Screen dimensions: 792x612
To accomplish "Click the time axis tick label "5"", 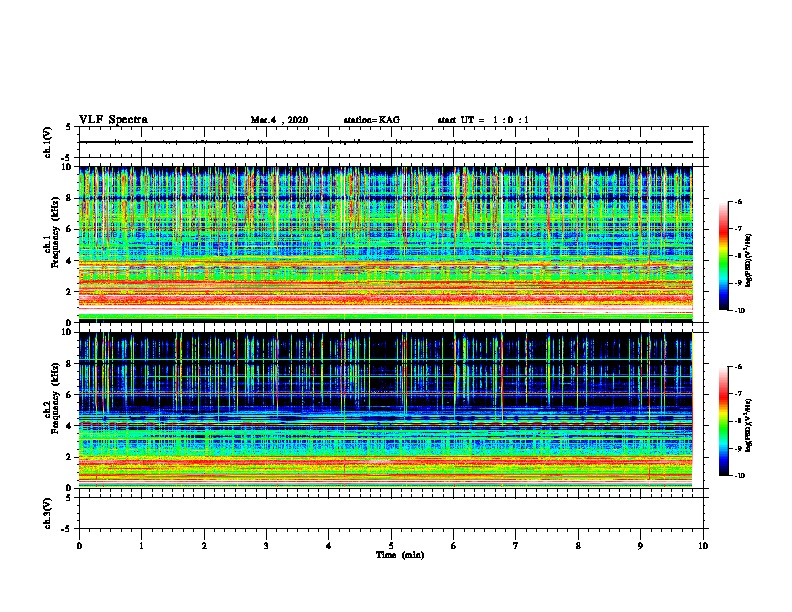I will pyautogui.click(x=391, y=546).
